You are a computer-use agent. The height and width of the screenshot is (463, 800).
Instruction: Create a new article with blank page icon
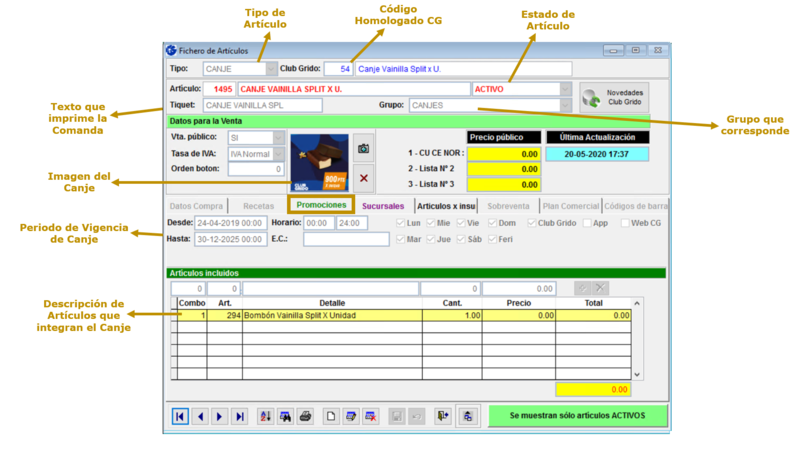332,416
